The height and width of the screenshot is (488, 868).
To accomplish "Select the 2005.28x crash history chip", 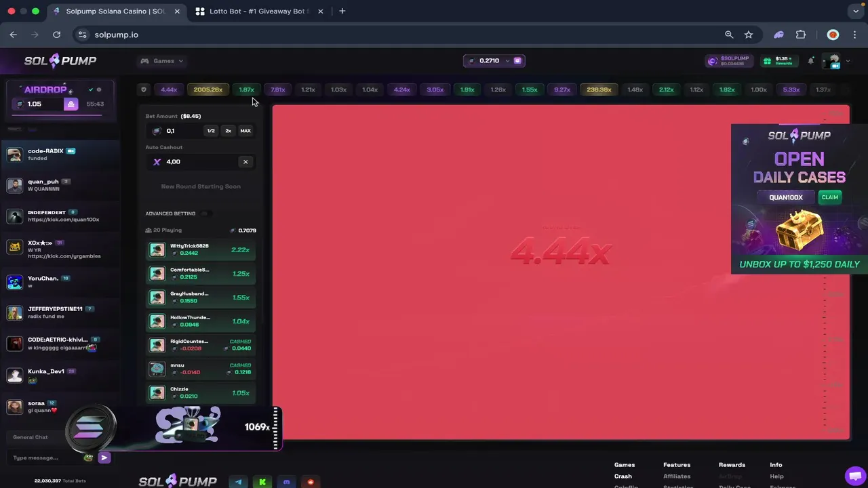I will pos(208,89).
